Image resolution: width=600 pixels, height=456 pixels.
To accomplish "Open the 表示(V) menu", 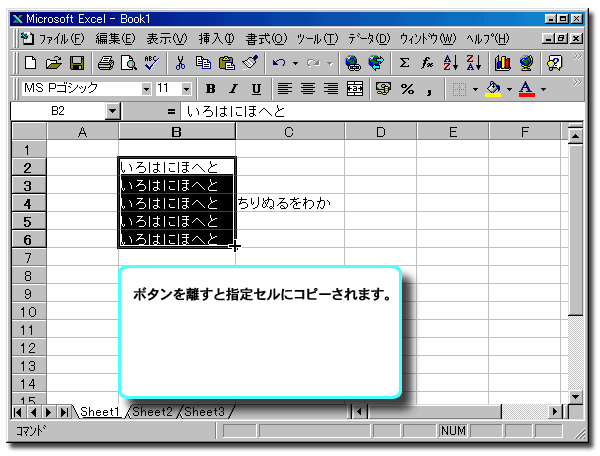I will tap(167, 39).
